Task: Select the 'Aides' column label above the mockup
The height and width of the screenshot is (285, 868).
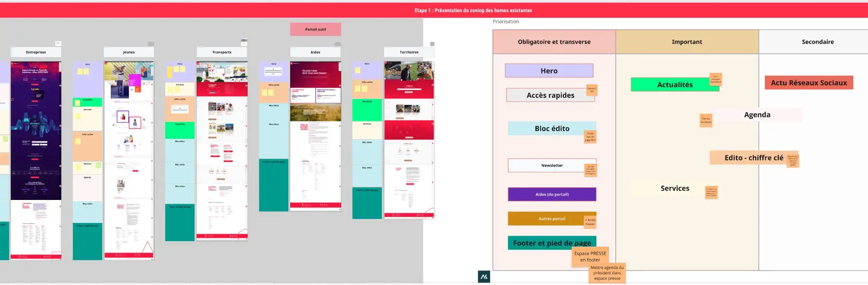Action: tap(316, 52)
